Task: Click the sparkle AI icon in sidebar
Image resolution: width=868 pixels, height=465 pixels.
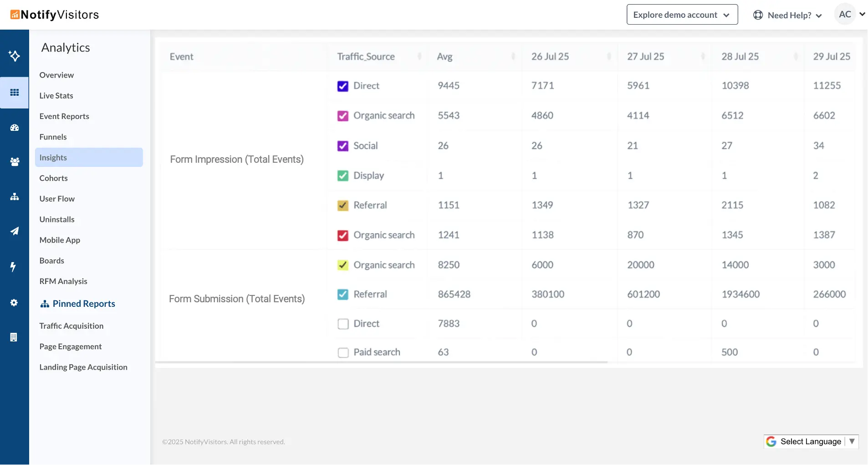Action: [14, 56]
